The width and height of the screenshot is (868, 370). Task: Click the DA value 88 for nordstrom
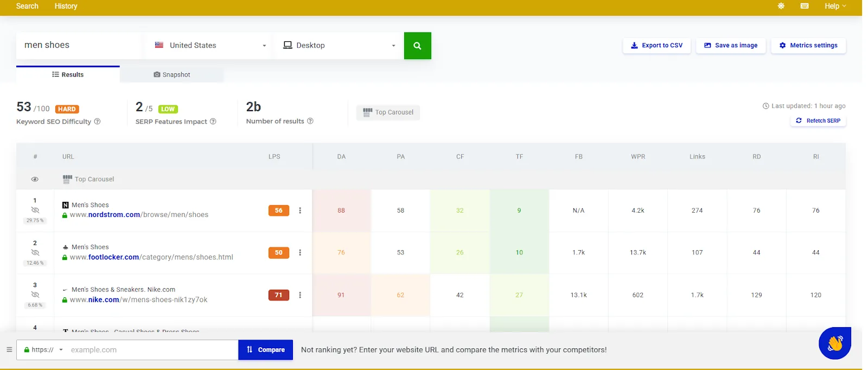point(341,210)
